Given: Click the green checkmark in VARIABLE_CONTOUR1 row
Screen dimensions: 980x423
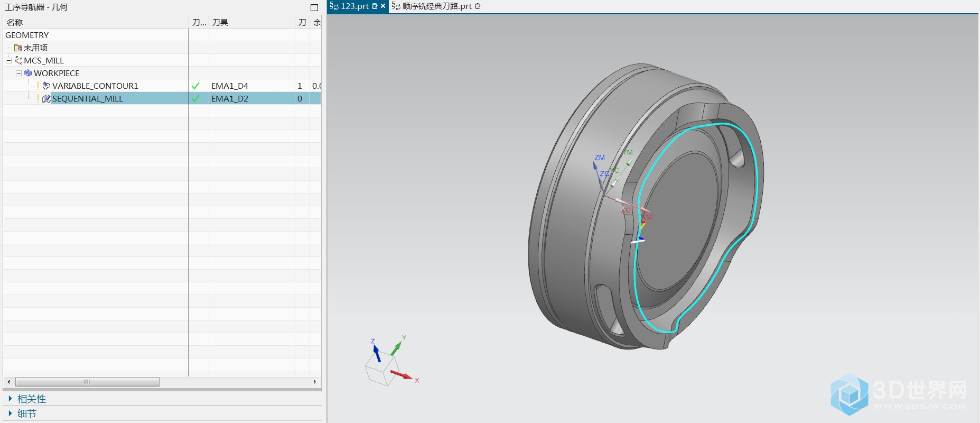Looking at the screenshot, I should (x=195, y=86).
